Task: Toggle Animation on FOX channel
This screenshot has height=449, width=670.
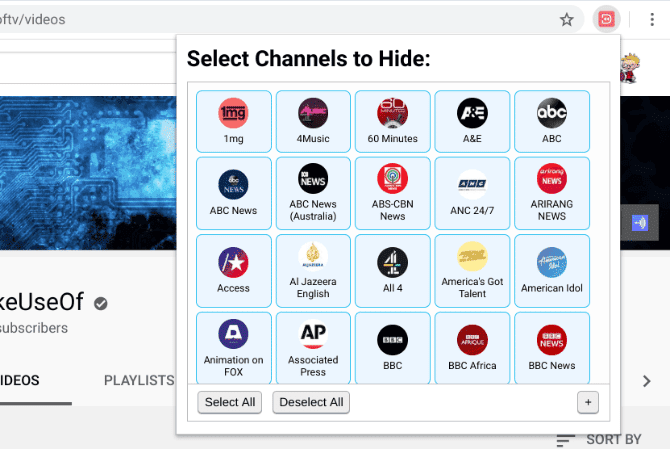Action: point(234,348)
